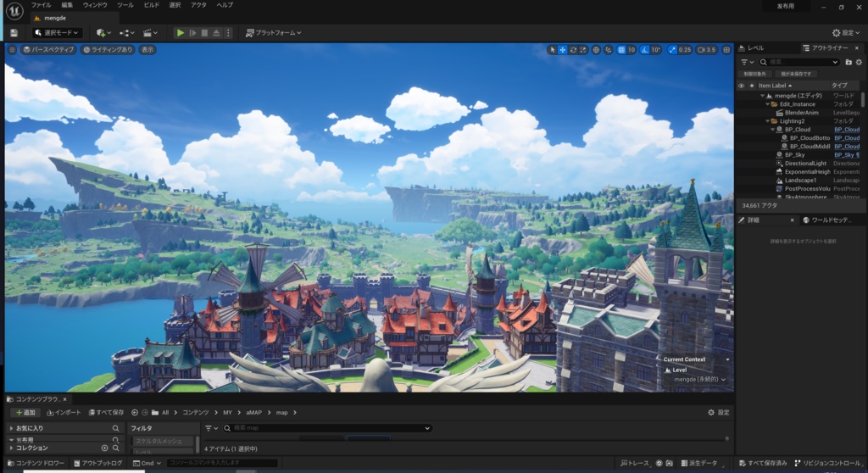Open camera speed 3.5 setting

(x=707, y=50)
